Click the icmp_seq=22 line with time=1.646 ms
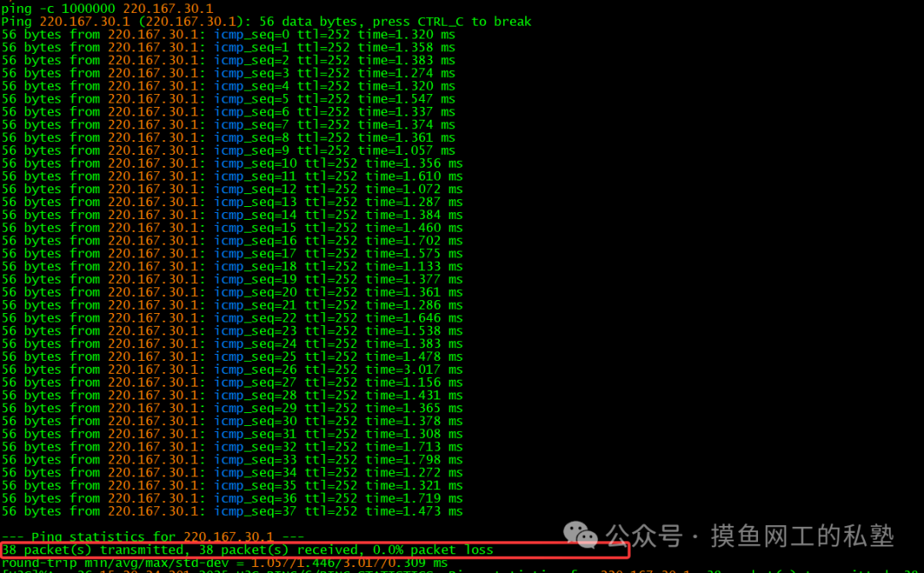The width and height of the screenshot is (924, 573). [232, 318]
